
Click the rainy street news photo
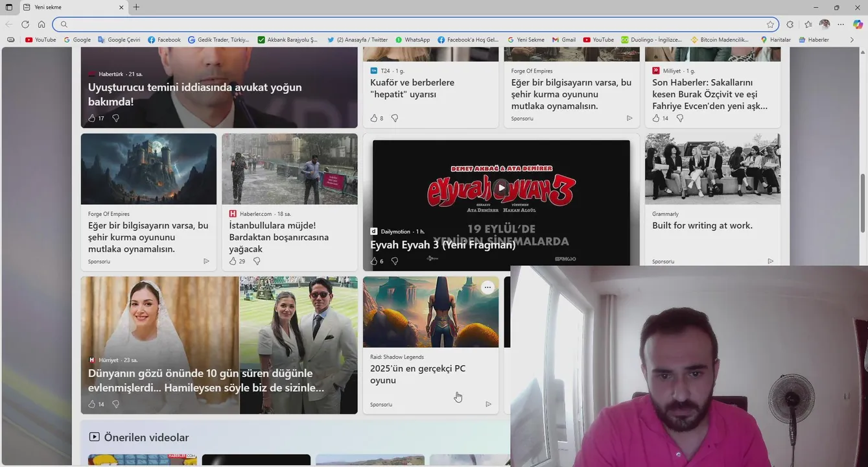point(290,169)
